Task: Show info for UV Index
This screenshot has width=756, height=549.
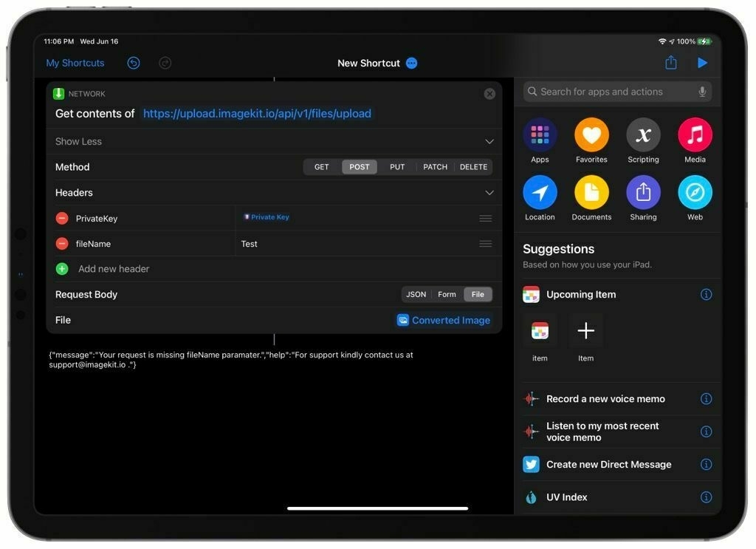Action: point(706,497)
